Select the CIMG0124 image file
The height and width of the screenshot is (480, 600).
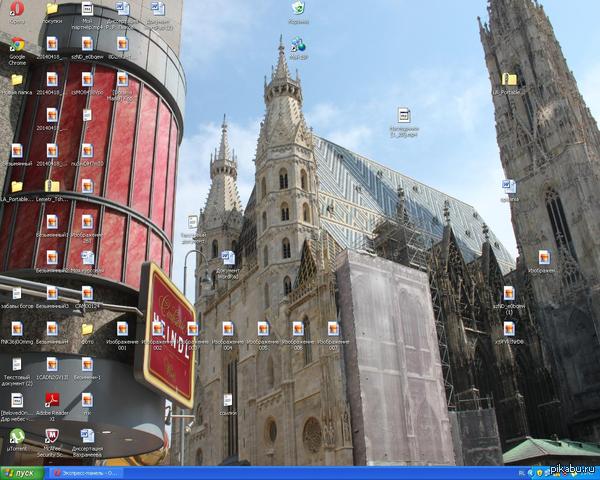click(x=87, y=293)
